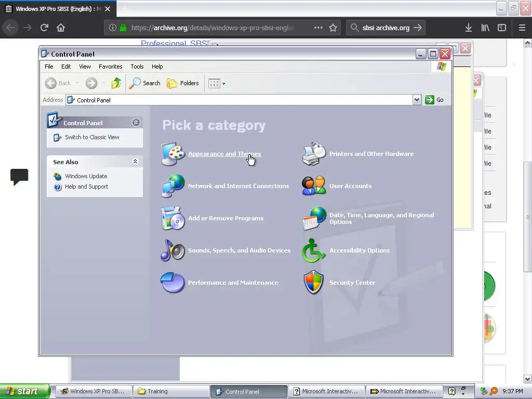Click the help question mark taskbar icon

click(x=451, y=391)
